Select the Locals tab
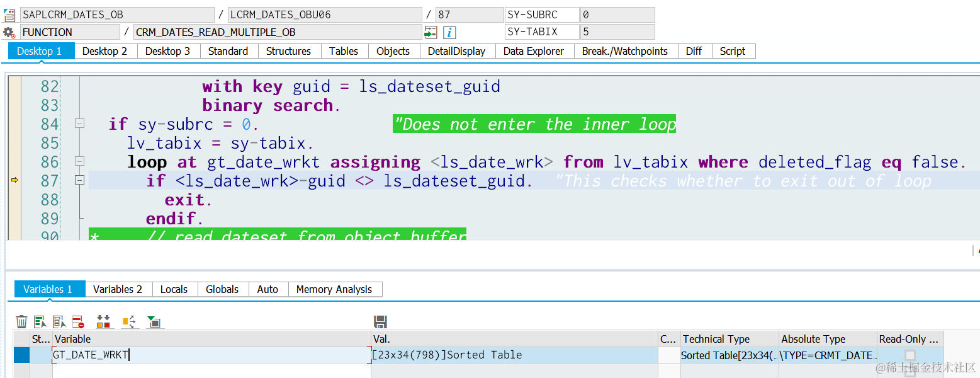980x378 pixels. (x=174, y=289)
